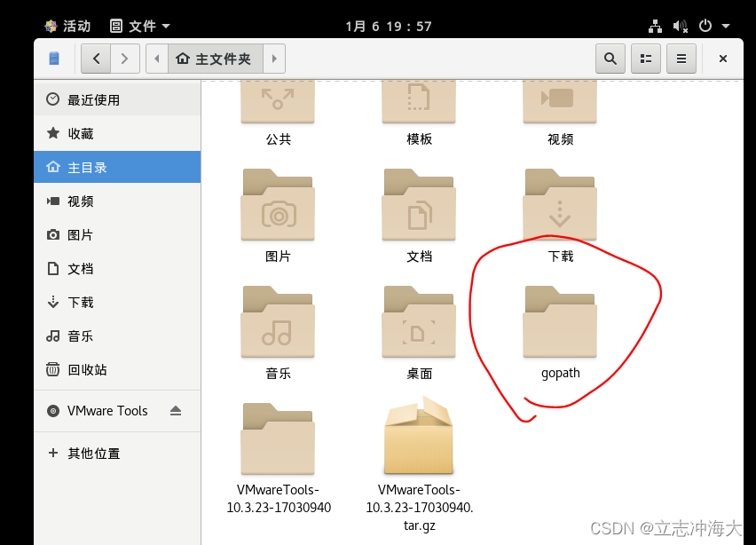Click the music note icon beside 音乐
The height and width of the screenshot is (545, 756).
pyautogui.click(x=53, y=336)
